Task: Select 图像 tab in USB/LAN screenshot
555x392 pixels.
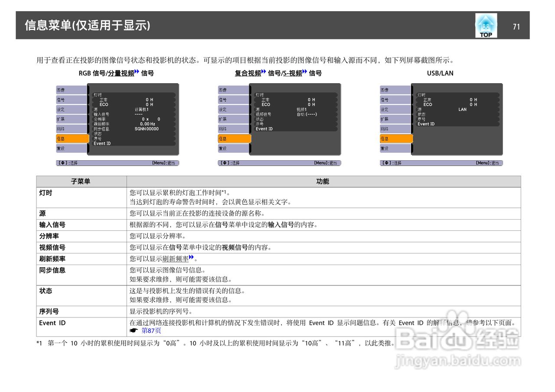Action: pos(396,90)
